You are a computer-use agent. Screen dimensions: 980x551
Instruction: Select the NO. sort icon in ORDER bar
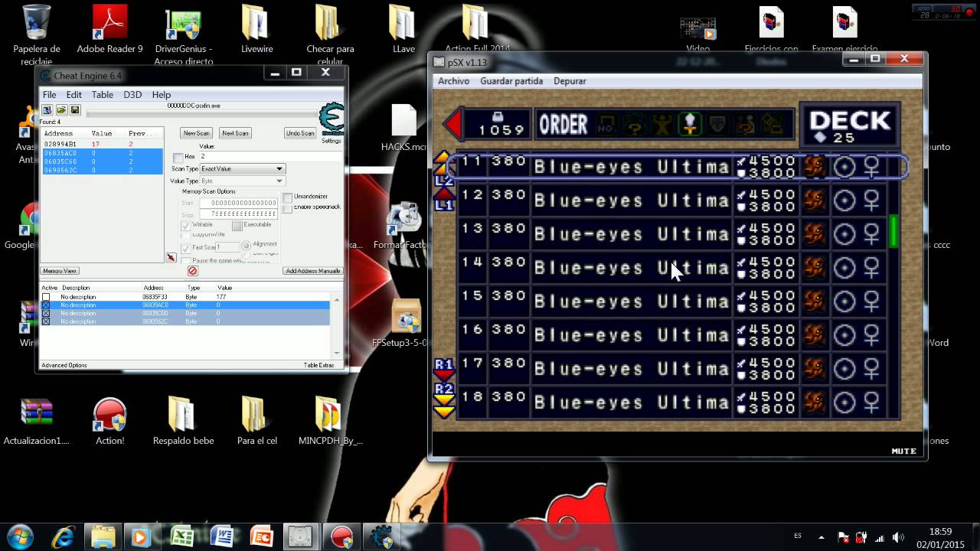tap(606, 124)
